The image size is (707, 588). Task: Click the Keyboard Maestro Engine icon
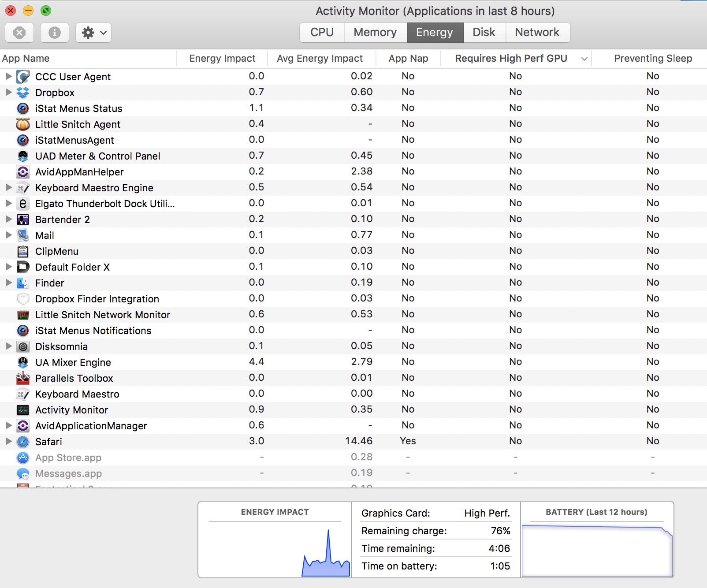(23, 188)
